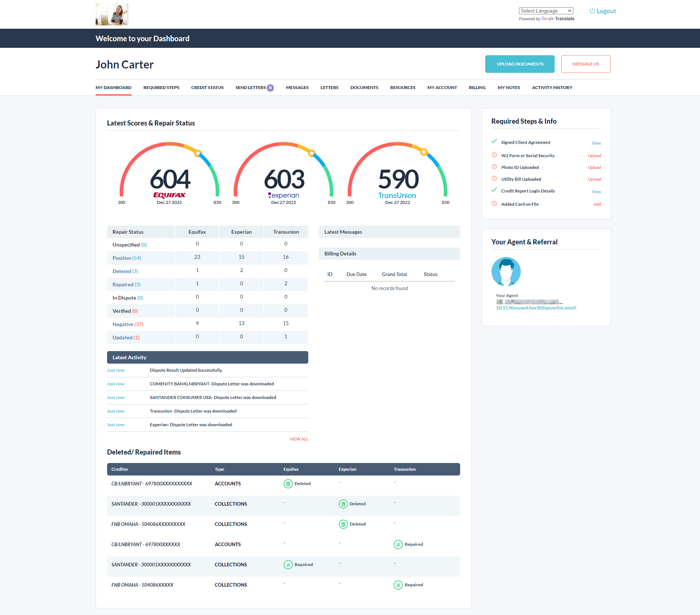Expand the Billing Details section header
700x615 pixels.
tap(389, 254)
